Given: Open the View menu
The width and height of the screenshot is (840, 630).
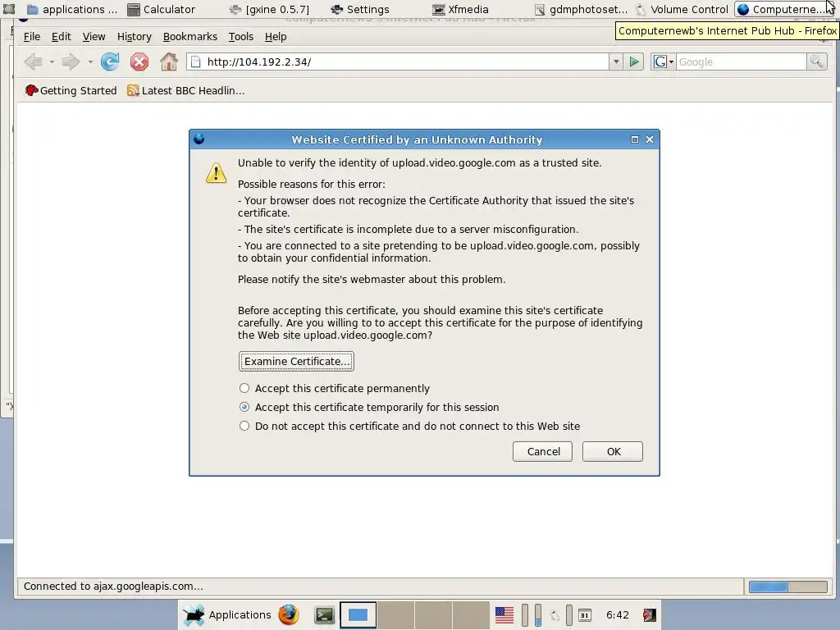Looking at the screenshot, I should tap(94, 36).
